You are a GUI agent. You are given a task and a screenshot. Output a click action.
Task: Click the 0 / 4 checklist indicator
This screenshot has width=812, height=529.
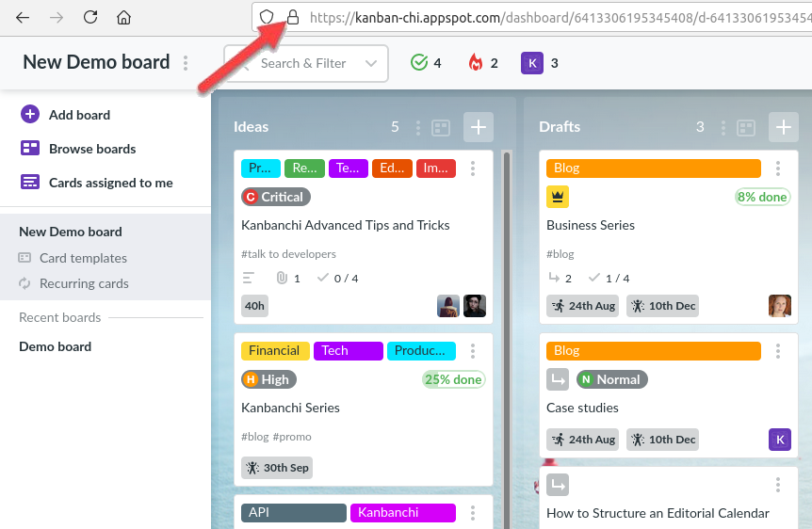click(x=337, y=278)
